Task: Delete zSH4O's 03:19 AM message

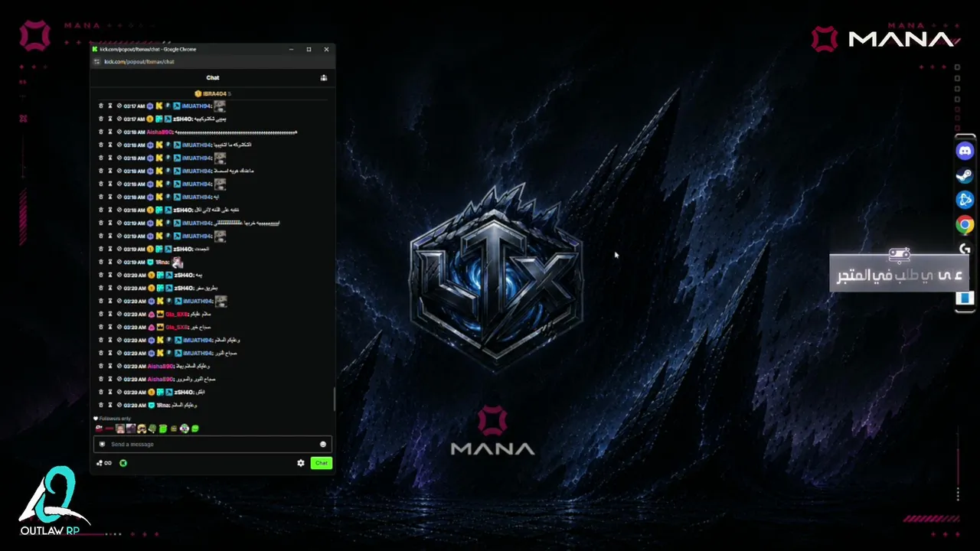Action: 100,249
